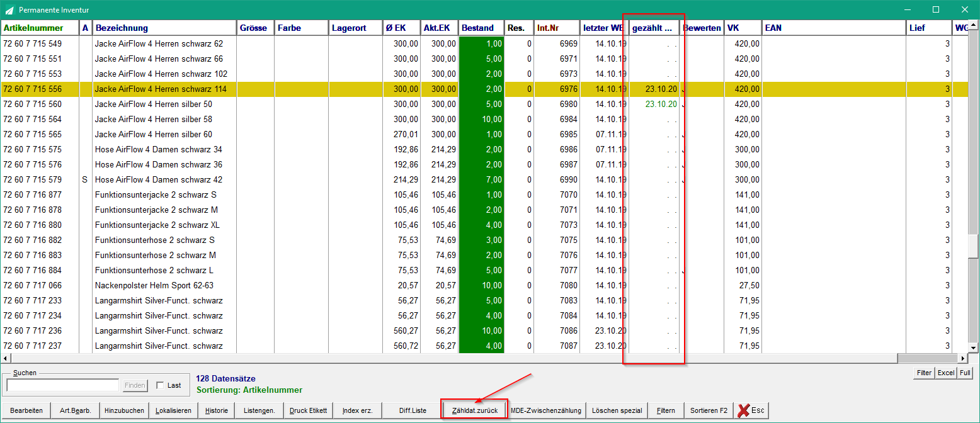Open the Diff.Liste button
980x423 pixels.
pyautogui.click(x=413, y=410)
